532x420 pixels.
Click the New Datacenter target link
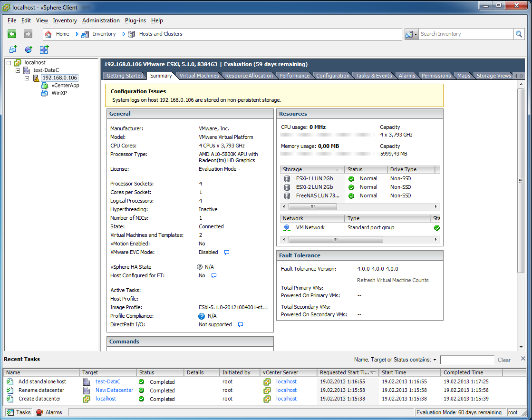[x=114, y=390]
